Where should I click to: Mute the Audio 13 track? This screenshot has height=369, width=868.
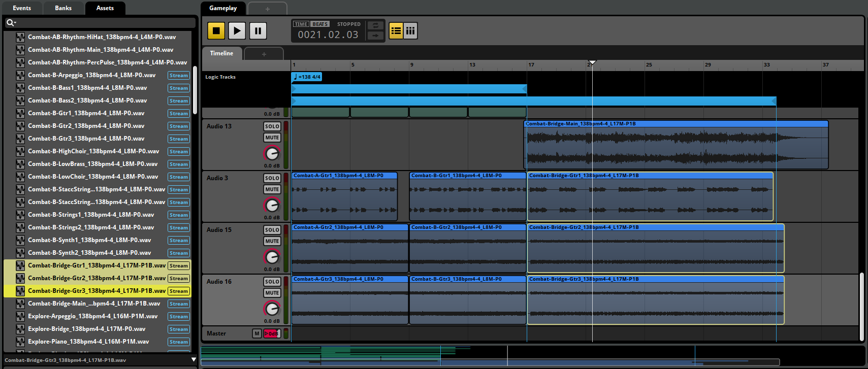pos(272,138)
